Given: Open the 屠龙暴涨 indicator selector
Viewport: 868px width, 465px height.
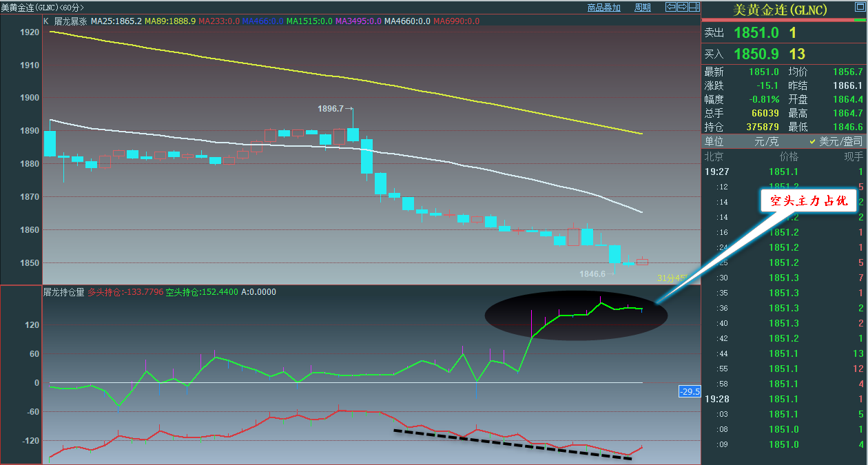Looking at the screenshot, I should [x=70, y=21].
